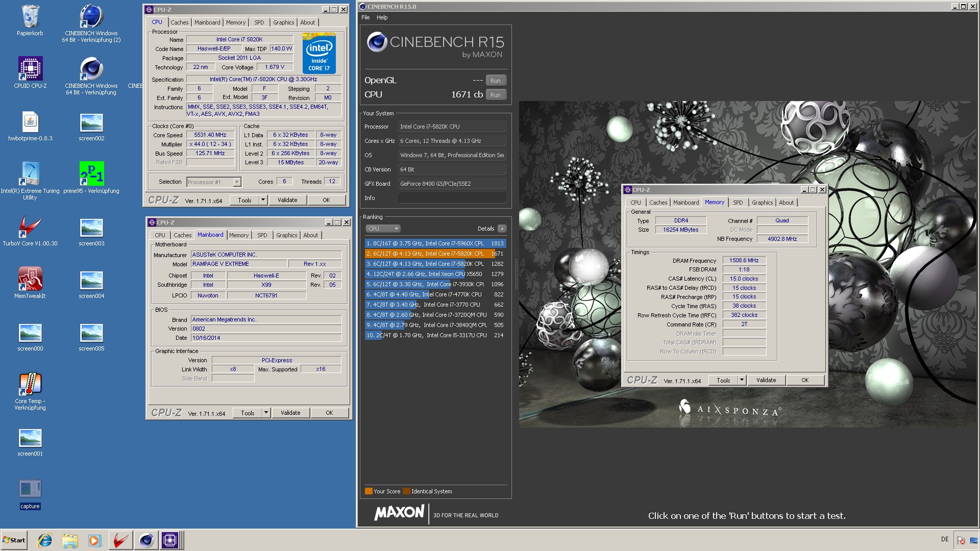Click the RAMPAGE V EXTREME model field
This screenshot has height=551, width=980.
[238, 264]
